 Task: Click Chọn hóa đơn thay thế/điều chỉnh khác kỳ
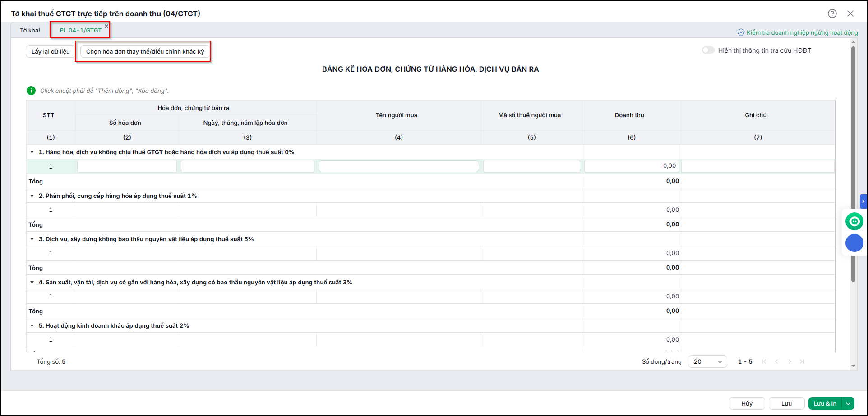point(145,51)
